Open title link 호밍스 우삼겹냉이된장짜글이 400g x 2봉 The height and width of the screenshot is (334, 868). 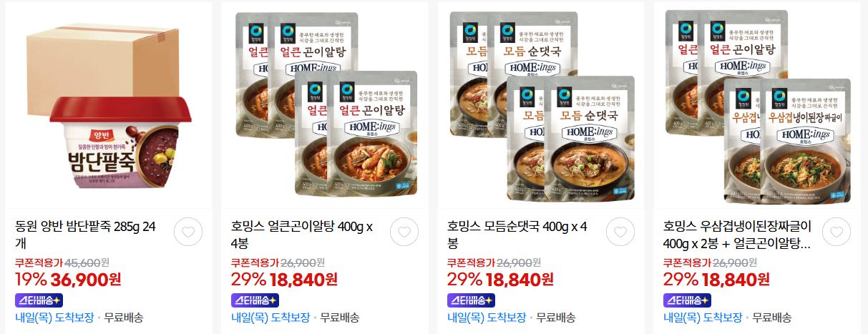(737, 235)
